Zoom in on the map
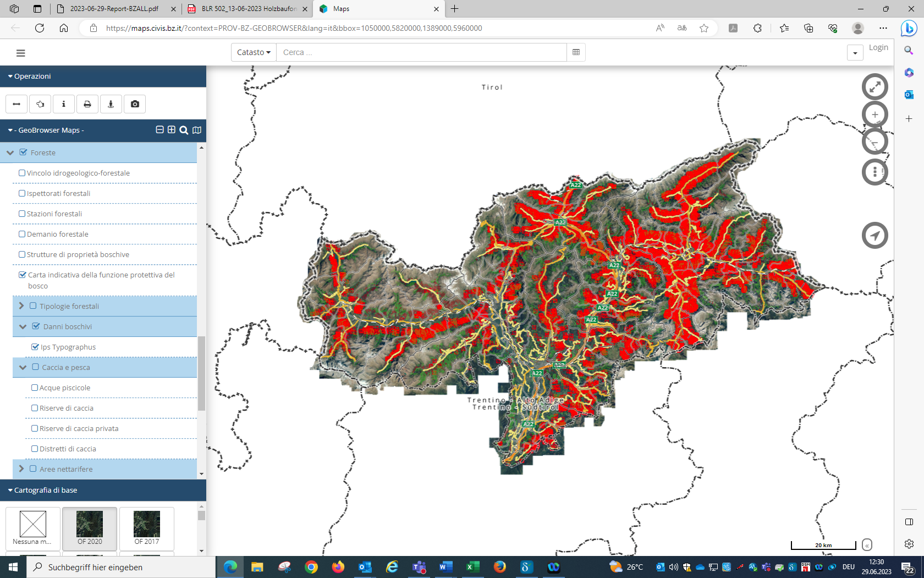924x578 pixels. click(875, 115)
